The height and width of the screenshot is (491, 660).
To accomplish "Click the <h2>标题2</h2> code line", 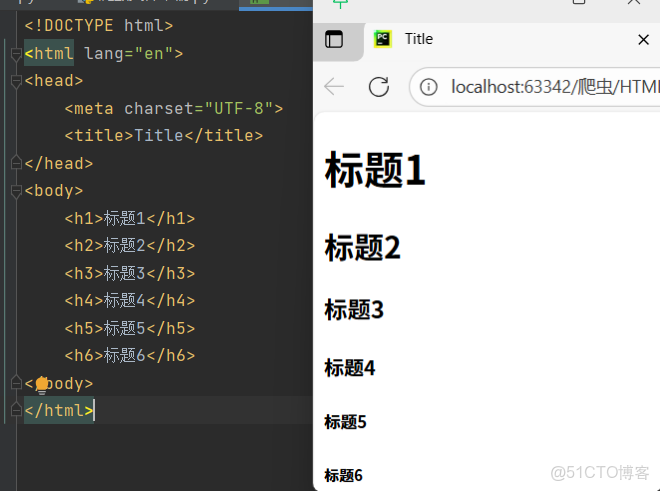I will (x=130, y=246).
